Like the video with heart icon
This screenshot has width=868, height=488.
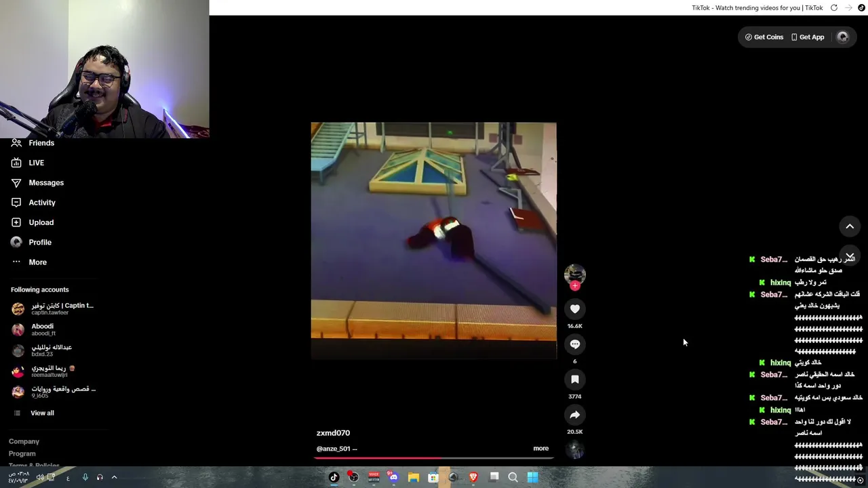575,309
